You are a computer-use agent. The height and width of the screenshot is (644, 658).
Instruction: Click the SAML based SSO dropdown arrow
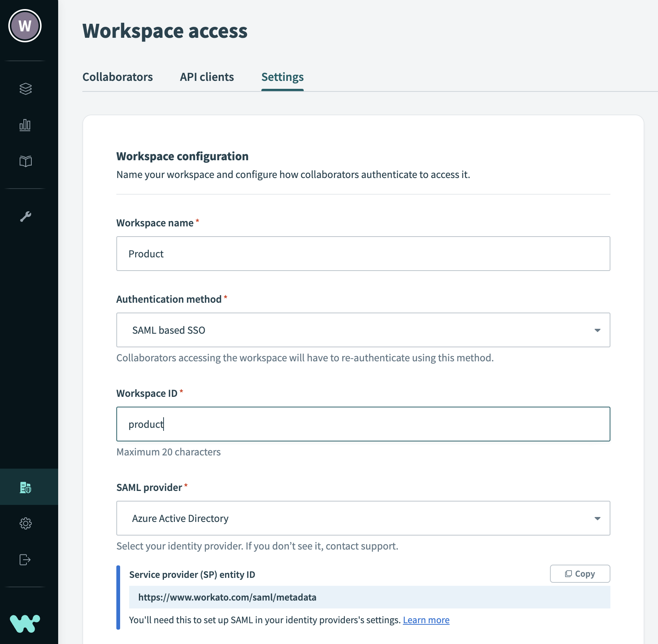[597, 330]
